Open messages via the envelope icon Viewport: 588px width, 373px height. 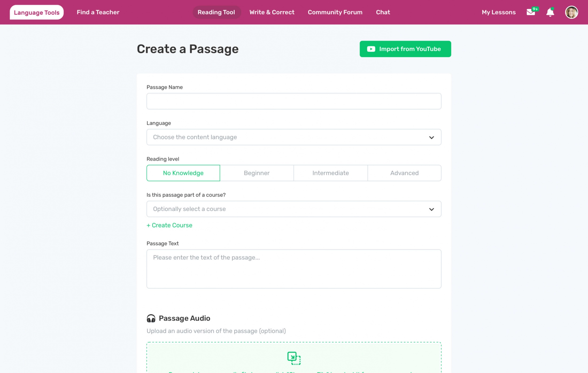coord(531,12)
